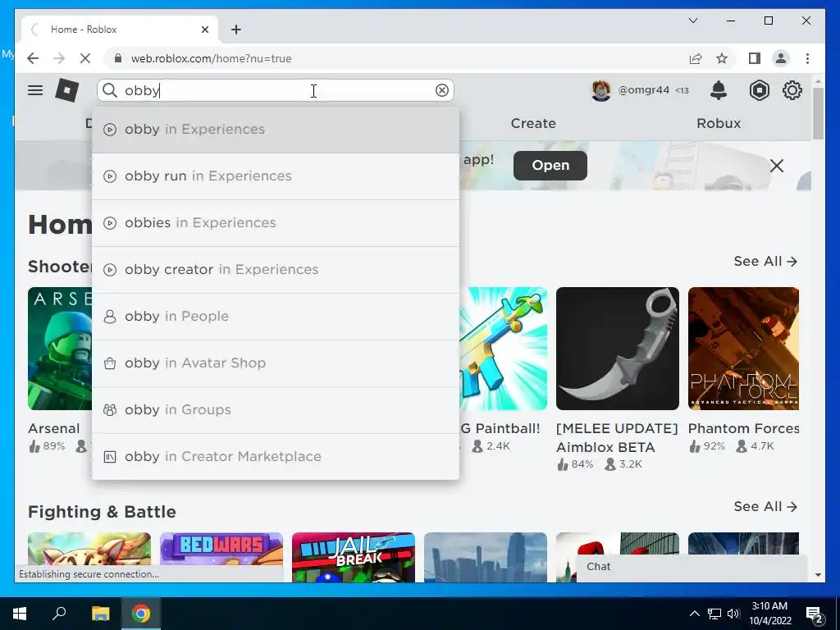Open Windows notification center
Viewport: 840px width, 630px height.
[x=815, y=614]
